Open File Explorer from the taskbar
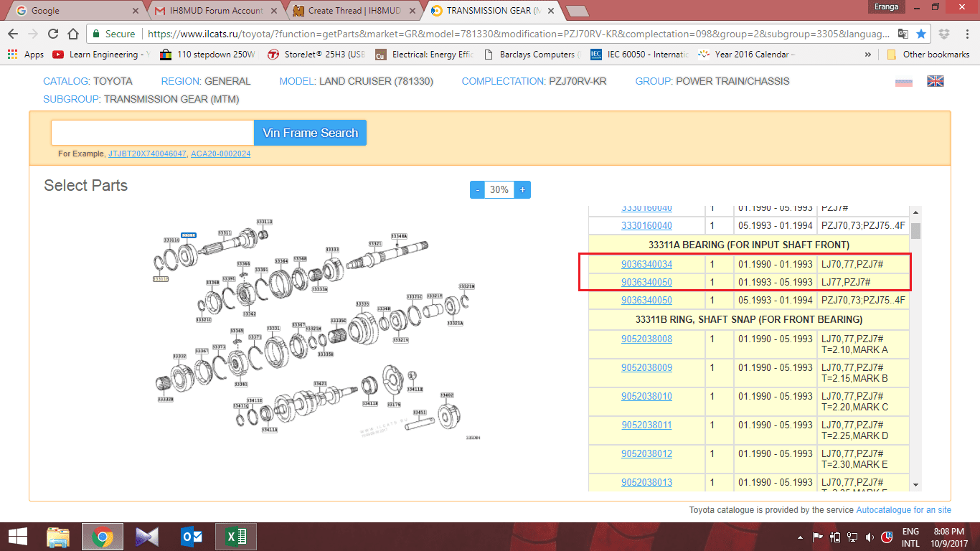The image size is (980, 551). [58, 537]
